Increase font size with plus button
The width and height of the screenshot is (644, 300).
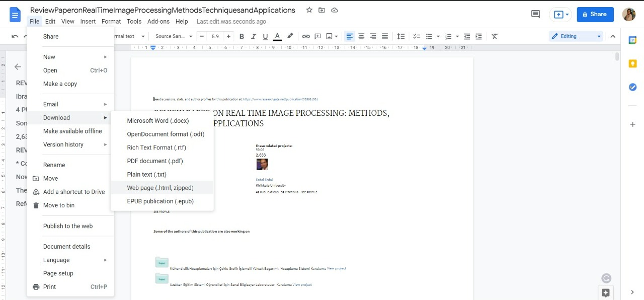[x=228, y=36]
